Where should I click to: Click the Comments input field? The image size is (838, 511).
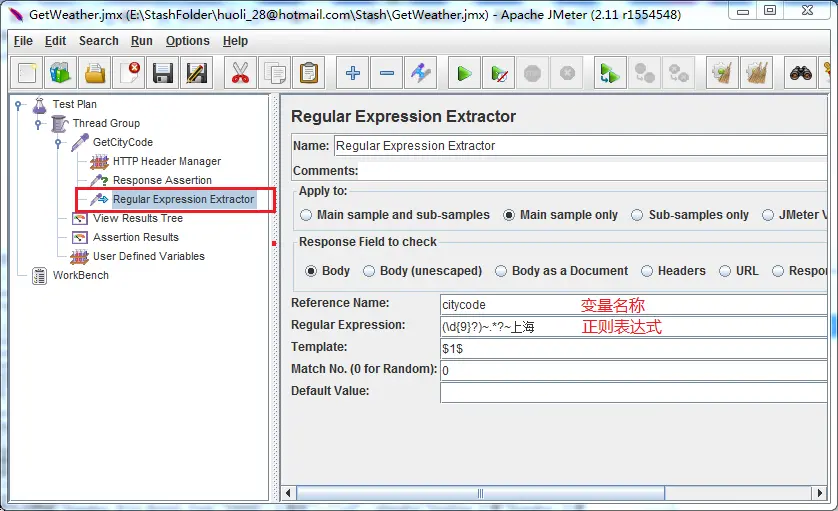(x=593, y=171)
